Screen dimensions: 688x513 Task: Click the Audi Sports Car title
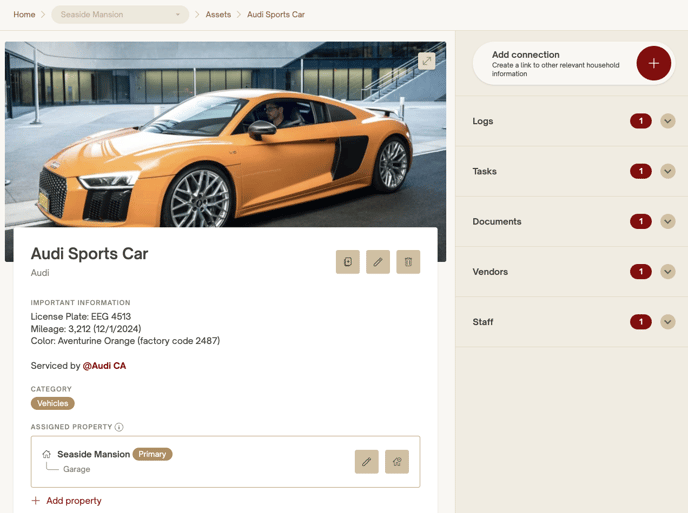90,254
